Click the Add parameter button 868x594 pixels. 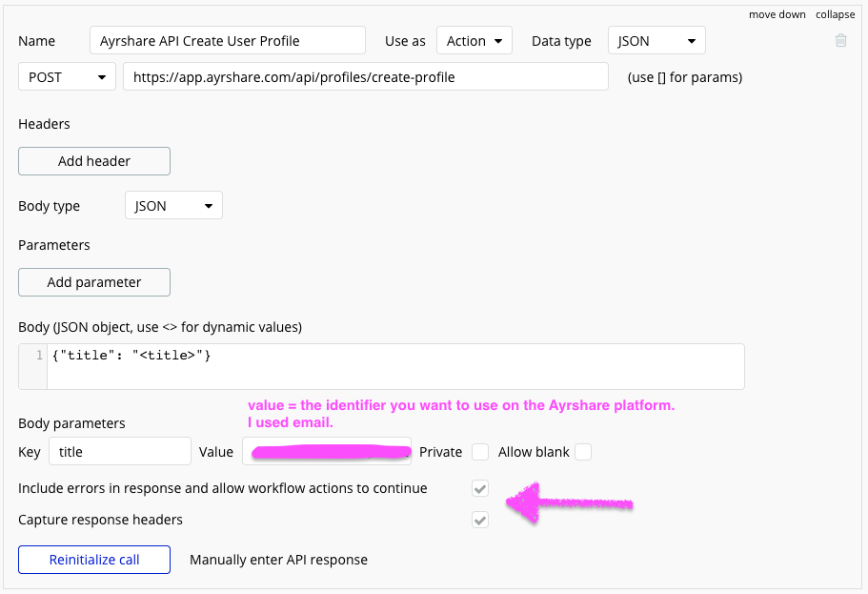pos(94,282)
